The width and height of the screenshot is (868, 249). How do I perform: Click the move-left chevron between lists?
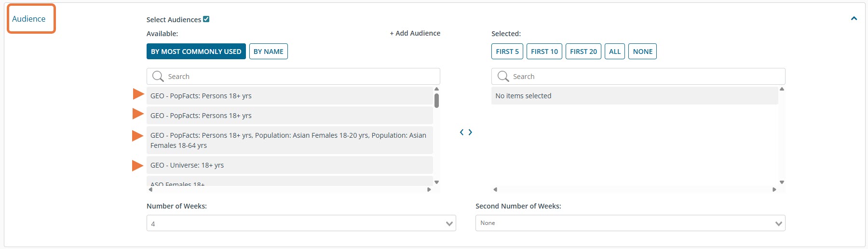461,132
